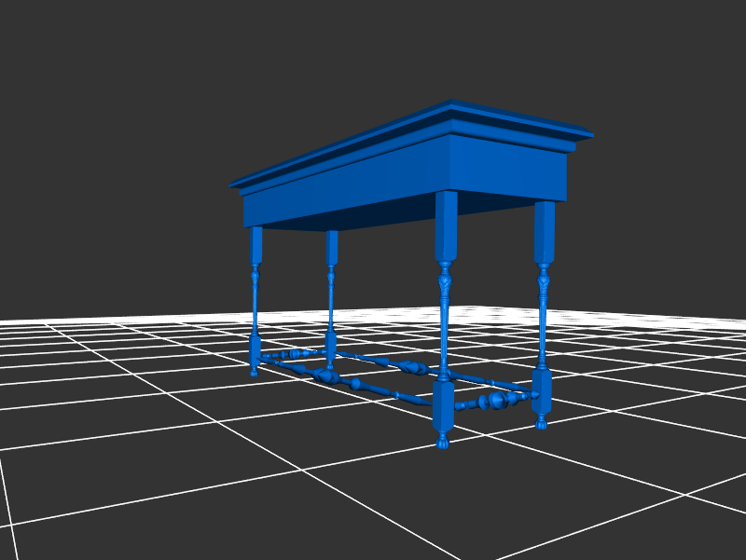Click the foot of the leftmost leg
Image resolution: width=746 pixels, height=560 pixels.
(254, 372)
